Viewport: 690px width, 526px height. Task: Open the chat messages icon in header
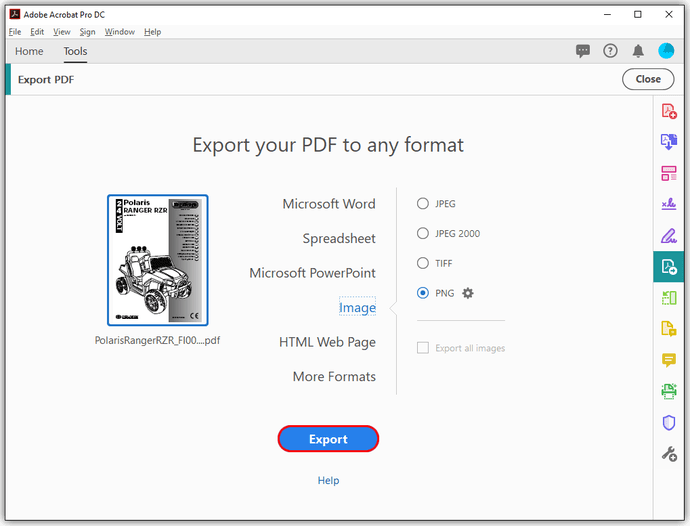tap(583, 51)
